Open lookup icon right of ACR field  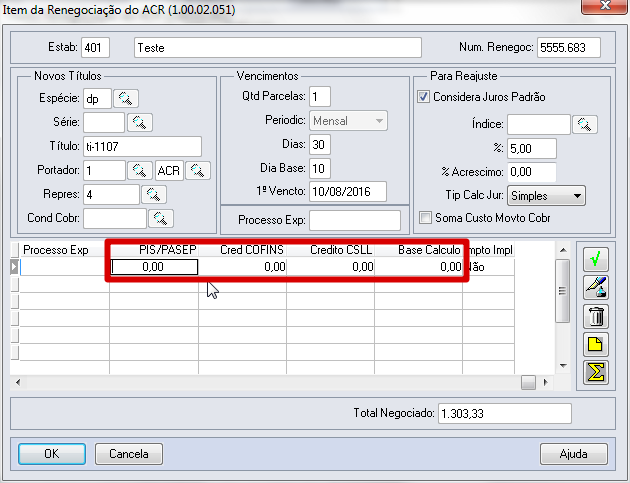click(x=198, y=171)
